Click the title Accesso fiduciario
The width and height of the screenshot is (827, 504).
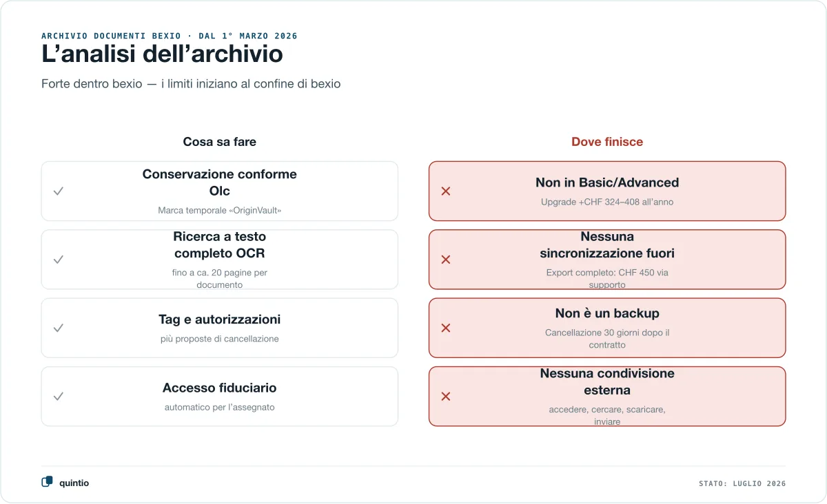pos(220,388)
